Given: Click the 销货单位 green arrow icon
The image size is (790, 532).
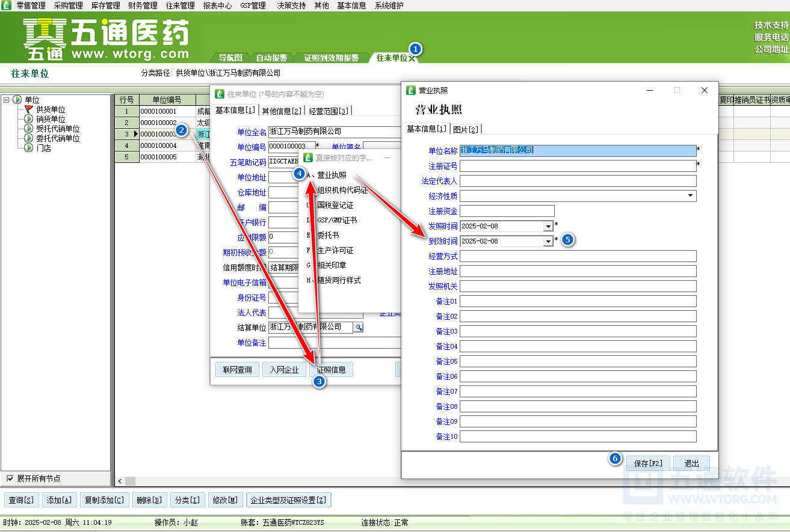Looking at the screenshot, I should [29, 119].
